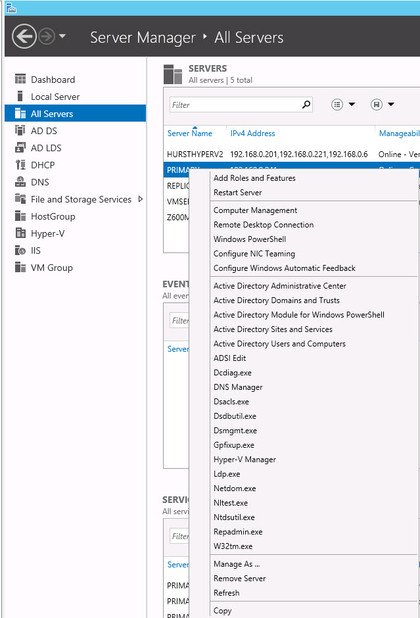Click the Server Manager title bar icon
This screenshot has width=420, height=618.
click(x=11, y=7)
